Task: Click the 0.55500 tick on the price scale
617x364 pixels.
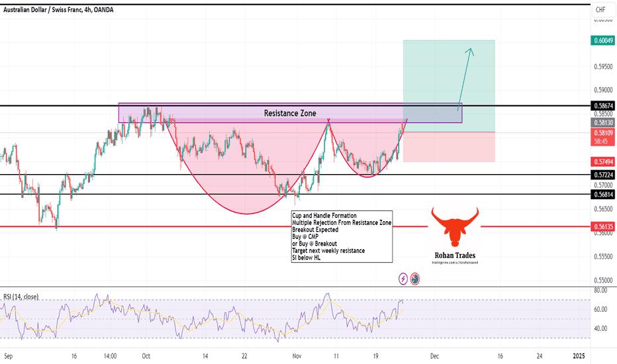Action: [603, 257]
